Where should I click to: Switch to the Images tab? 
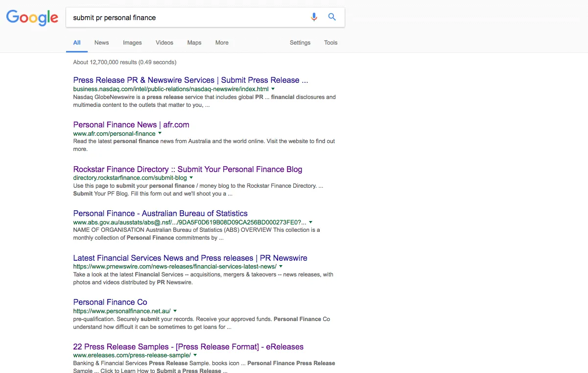132,43
